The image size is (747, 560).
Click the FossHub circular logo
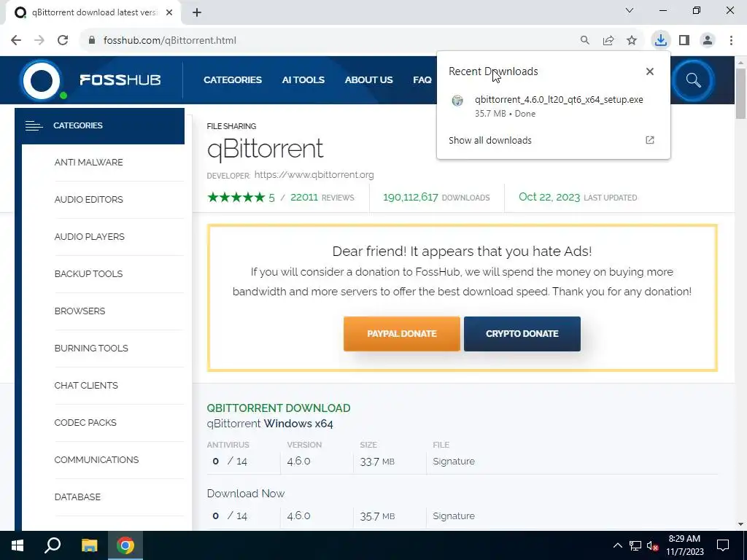(41, 80)
